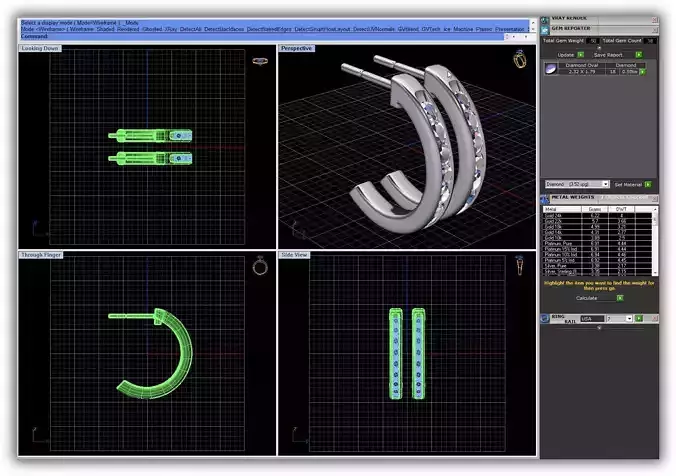The height and width of the screenshot is (476, 676).
Task: Click the Calculate label in Metal Weights
Action: click(586, 298)
